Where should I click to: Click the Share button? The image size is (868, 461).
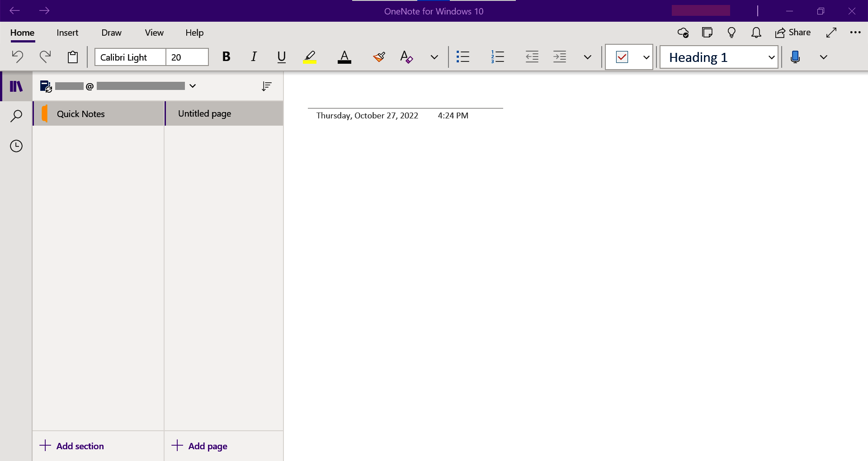(x=793, y=33)
